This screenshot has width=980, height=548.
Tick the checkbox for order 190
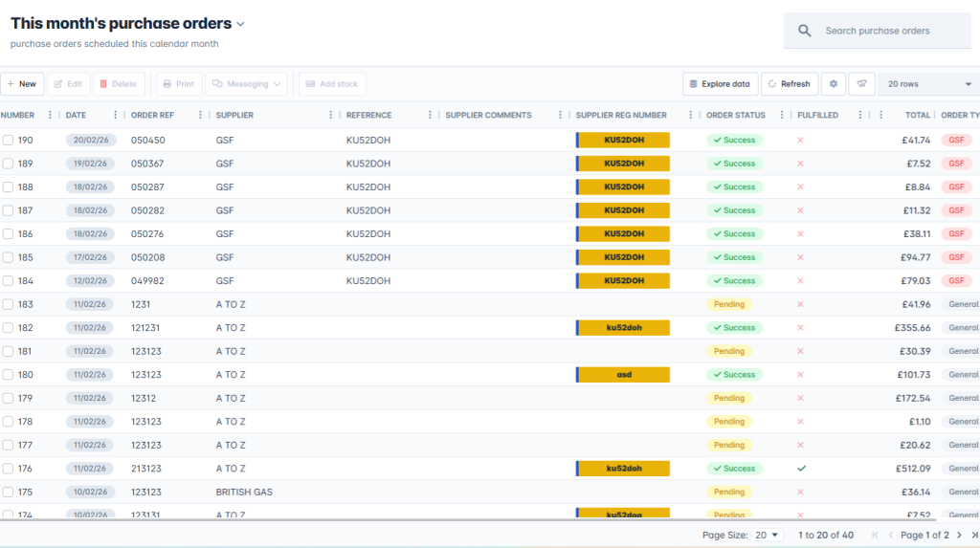click(x=8, y=140)
